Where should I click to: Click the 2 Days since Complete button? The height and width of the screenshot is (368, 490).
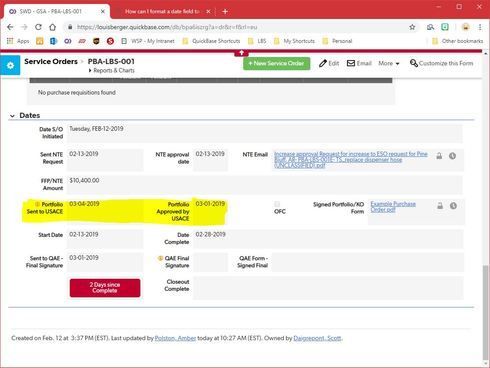click(105, 288)
